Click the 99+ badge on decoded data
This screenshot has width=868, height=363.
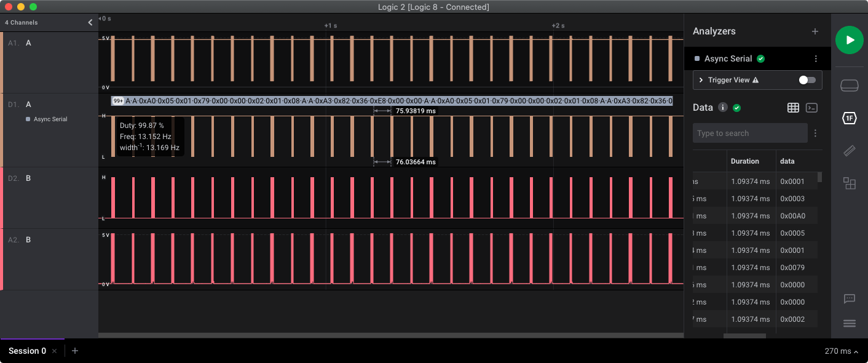point(118,101)
